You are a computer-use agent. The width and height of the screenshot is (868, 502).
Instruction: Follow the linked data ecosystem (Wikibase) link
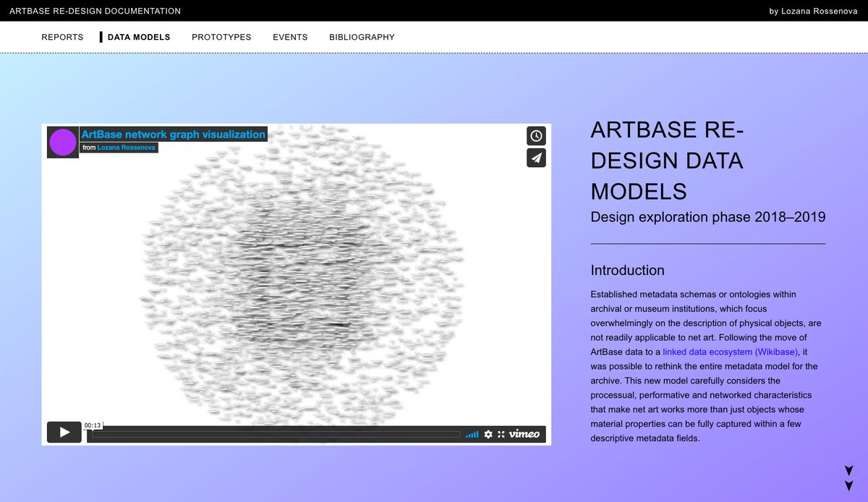coord(730,352)
